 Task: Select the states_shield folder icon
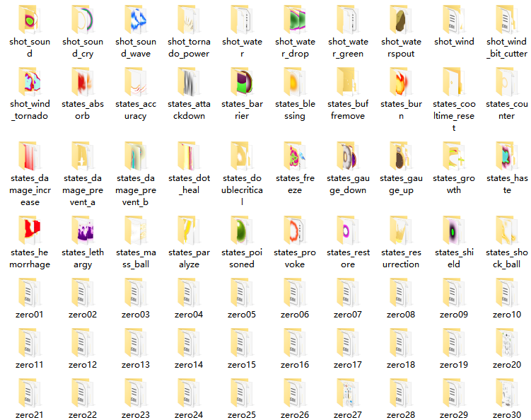coord(454,230)
